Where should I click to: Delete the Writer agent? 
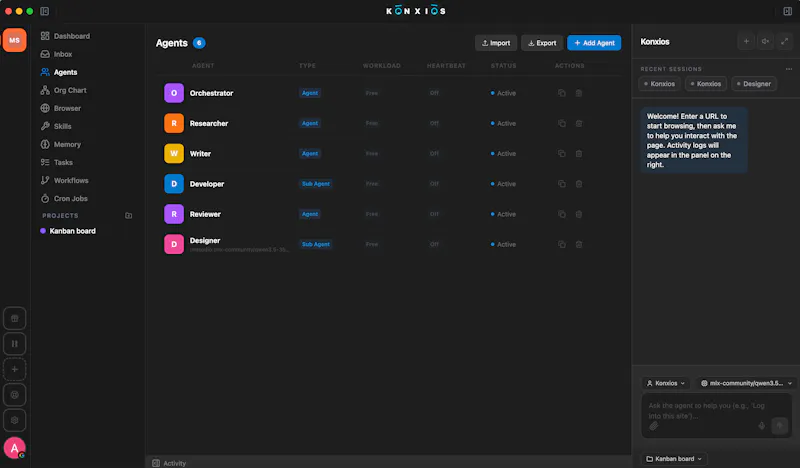[x=579, y=154]
